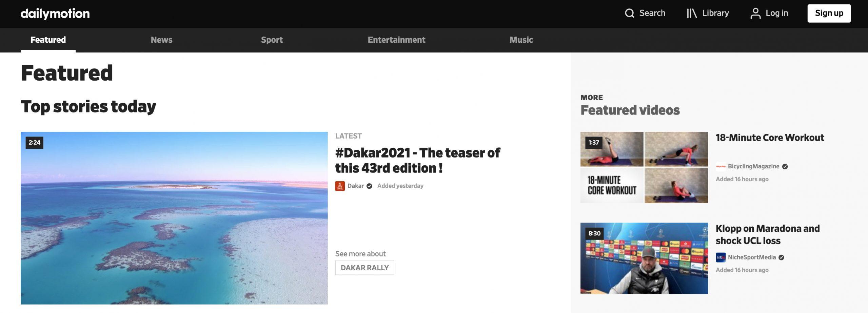
Task: Click the 8:30 duration badge
Action: [594, 233]
